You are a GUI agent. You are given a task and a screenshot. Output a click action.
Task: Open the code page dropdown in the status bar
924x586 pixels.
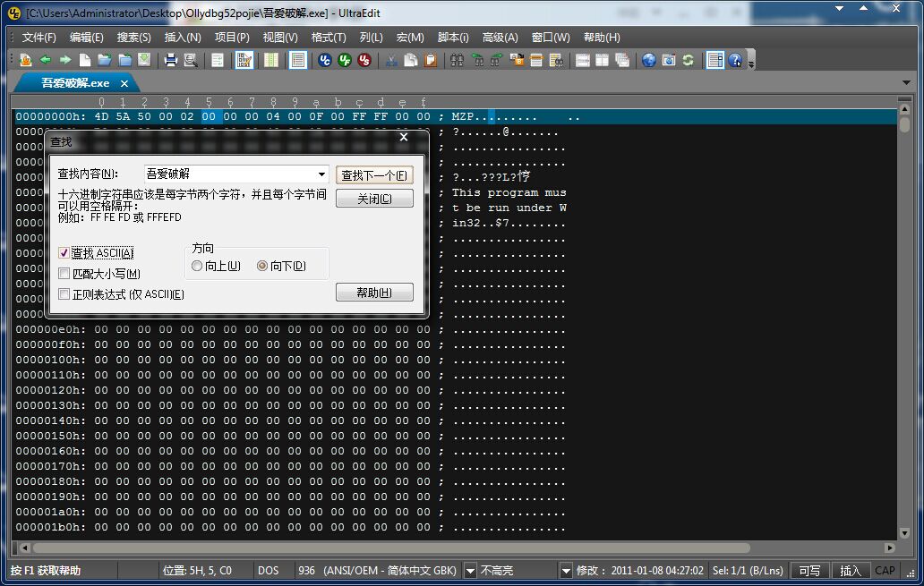coord(470,571)
